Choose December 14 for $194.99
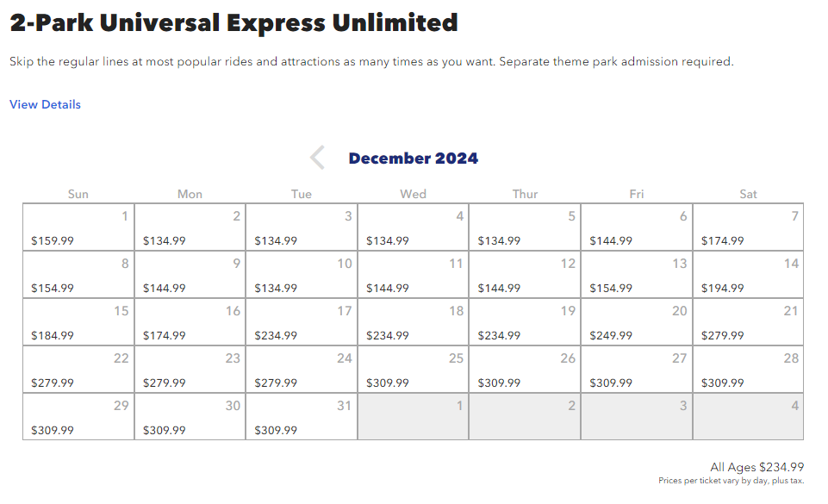 [748, 275]
